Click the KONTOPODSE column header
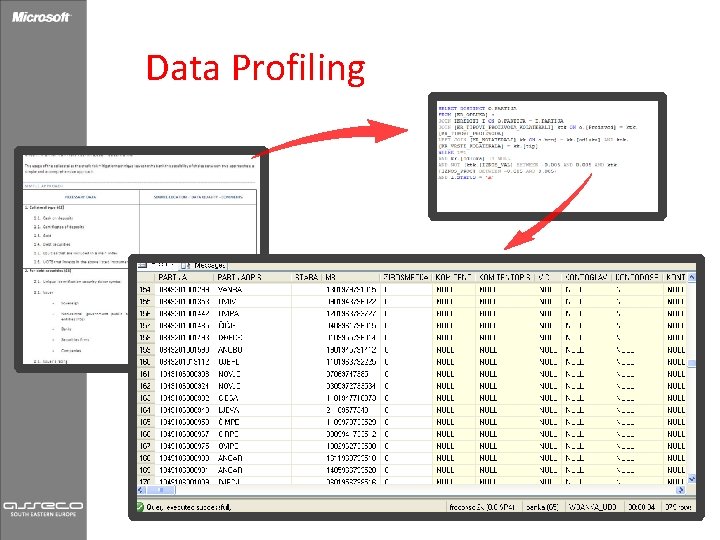The image size is (720, 540). coord(637,277)
